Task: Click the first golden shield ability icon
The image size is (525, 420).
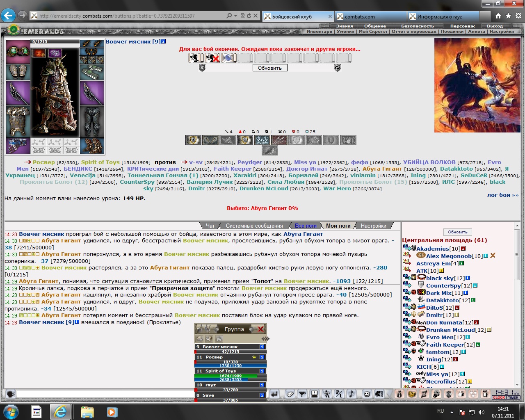Action: pyautogui.click(x=193, y=140)
